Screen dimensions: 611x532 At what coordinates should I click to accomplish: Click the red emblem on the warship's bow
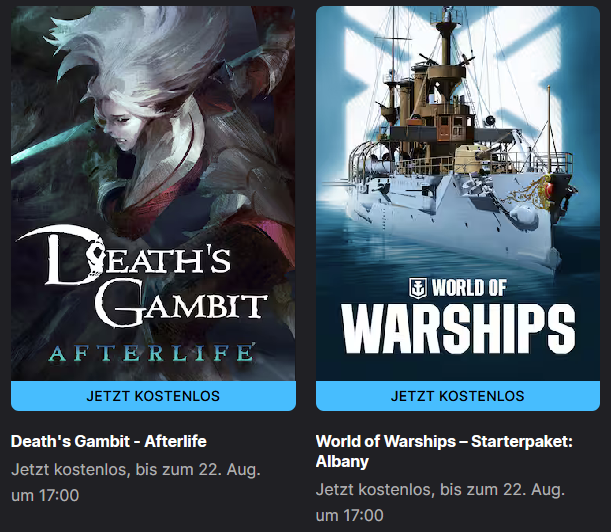click(550, 189)
